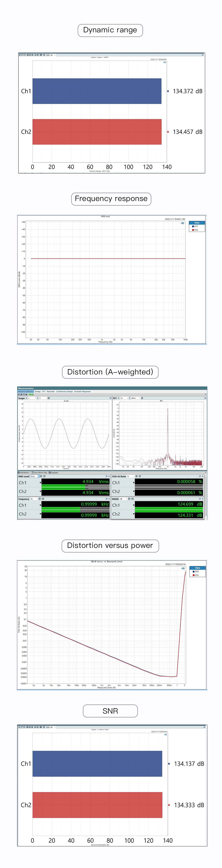Click the settings icon beside Scope Y unit

click(49, 398)
